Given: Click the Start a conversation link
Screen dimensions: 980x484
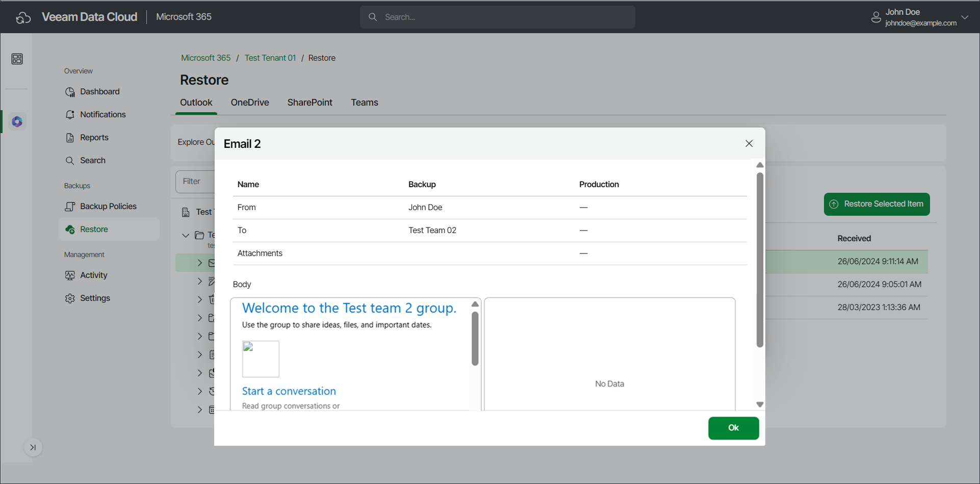Looking at the screenshot, I should (x=289, y=391).
